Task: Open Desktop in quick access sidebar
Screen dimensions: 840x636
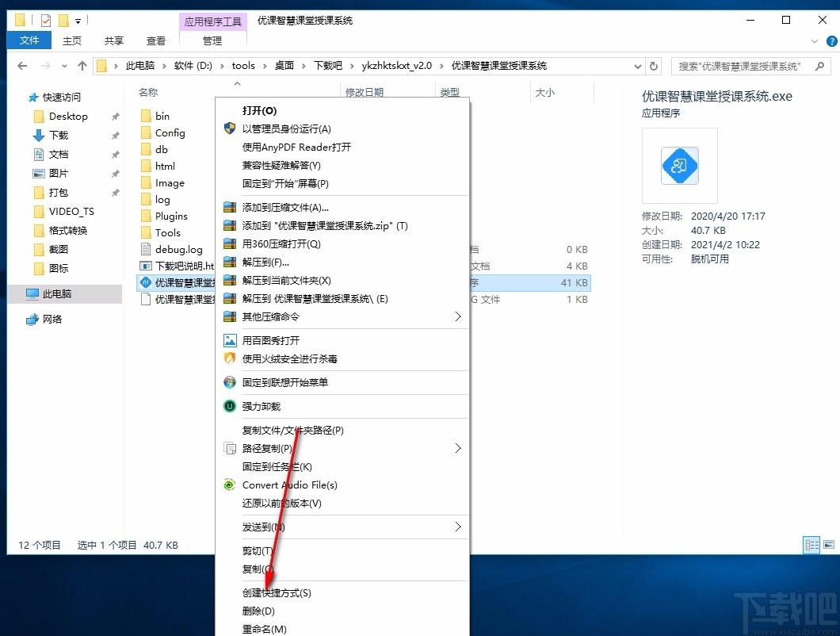Action: click(68, 117)
